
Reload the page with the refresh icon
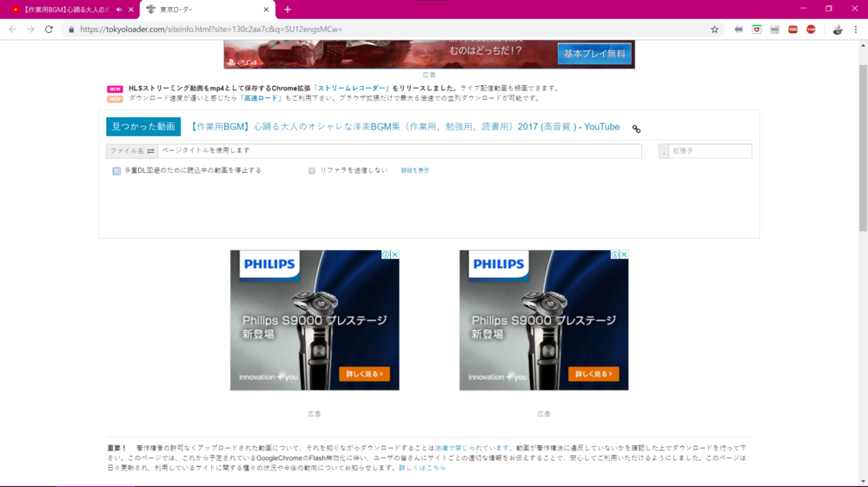coord(49,30)
